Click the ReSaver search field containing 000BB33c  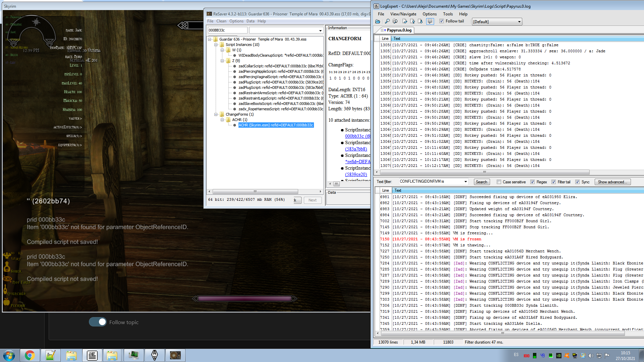(x=227, y=30)
